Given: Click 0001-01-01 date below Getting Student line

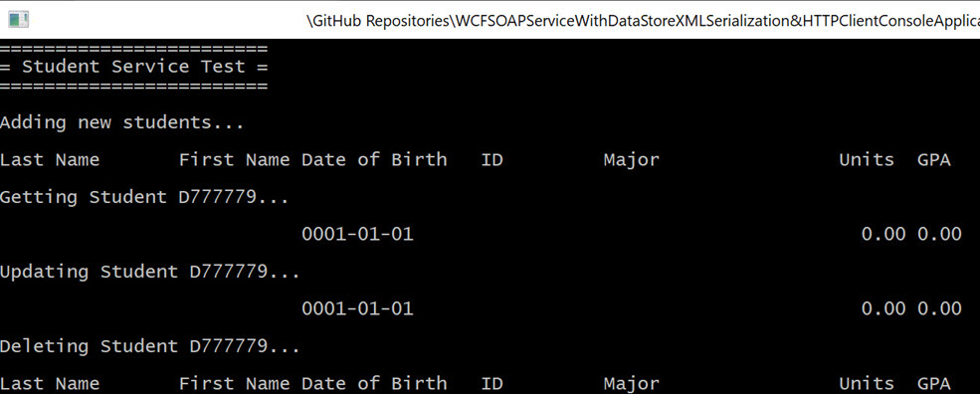Looking at the screenshot, I should click(x=357, y=235).
